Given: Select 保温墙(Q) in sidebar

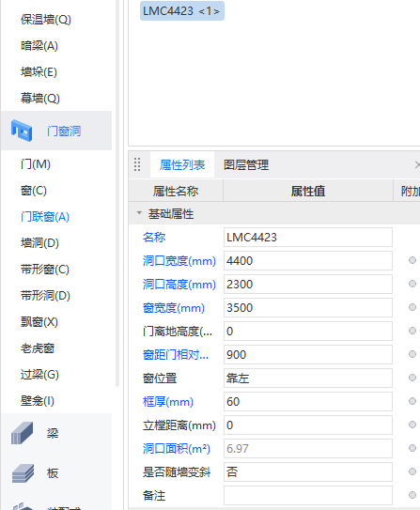Looking at the screenshot, I should coord(46,20).
